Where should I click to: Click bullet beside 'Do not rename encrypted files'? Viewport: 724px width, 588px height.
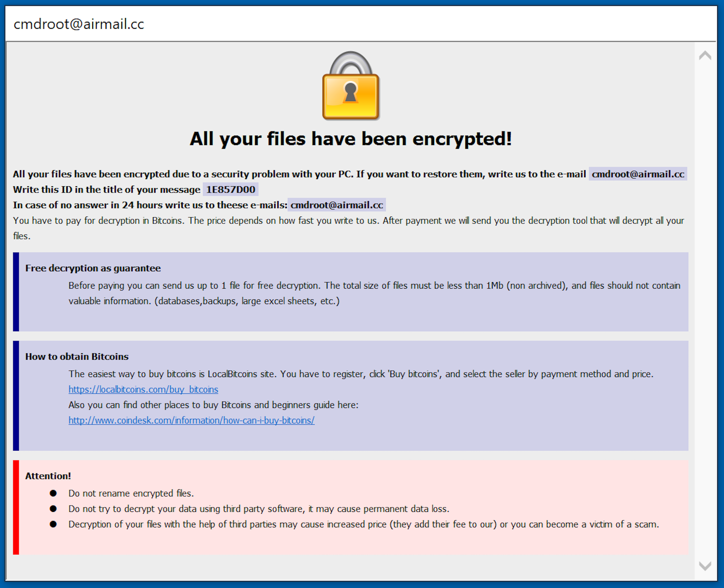coord(53,493)
